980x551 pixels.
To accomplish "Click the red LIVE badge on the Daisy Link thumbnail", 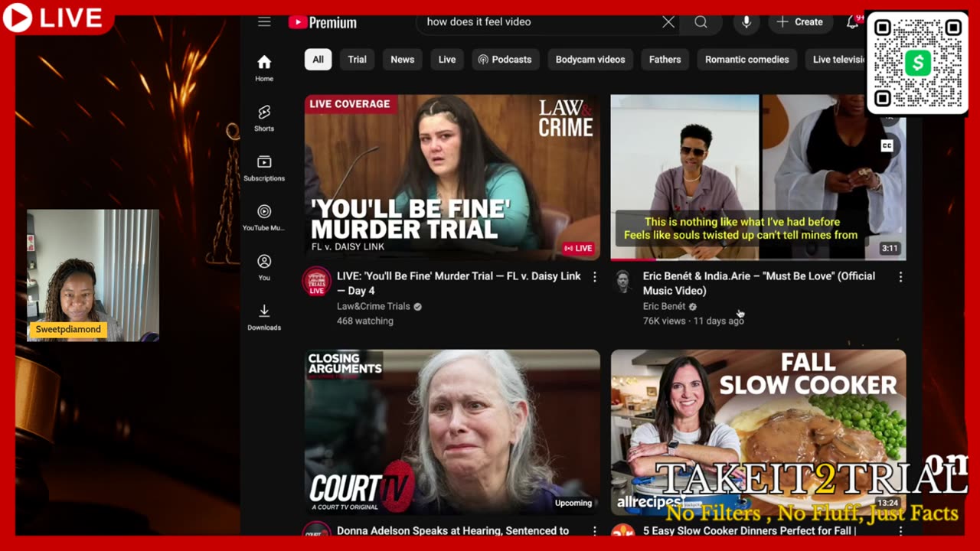I will (578, 248).
